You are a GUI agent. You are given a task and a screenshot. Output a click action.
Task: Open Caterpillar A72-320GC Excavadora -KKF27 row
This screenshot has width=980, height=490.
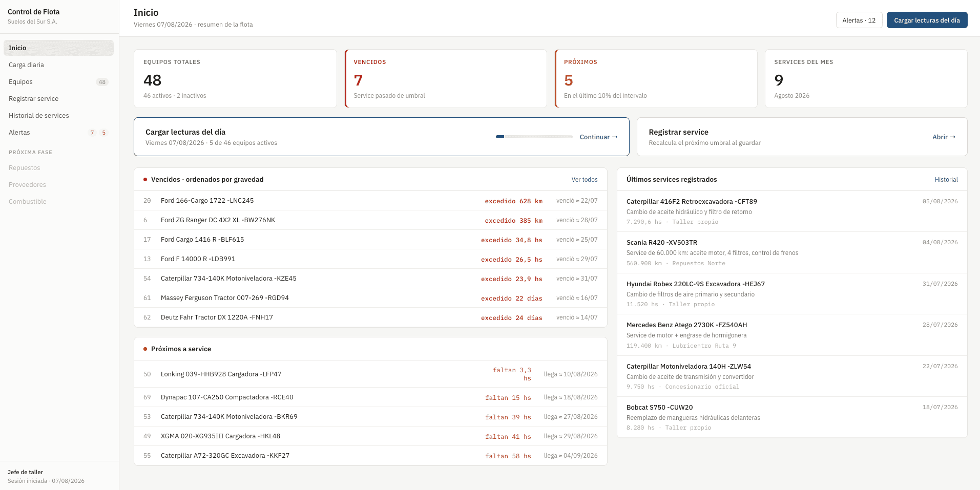click(x=370, y=456)
